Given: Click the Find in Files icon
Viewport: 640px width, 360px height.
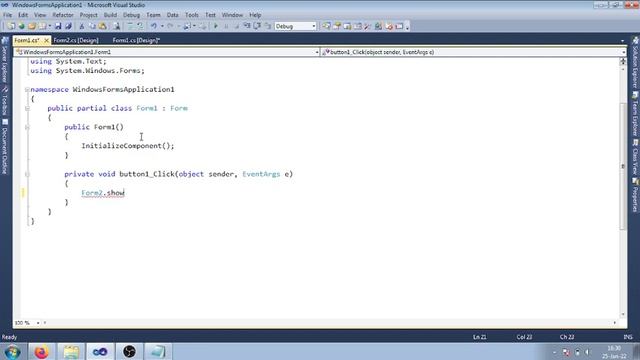Looking at the screenshot, I should click(117, 26).
